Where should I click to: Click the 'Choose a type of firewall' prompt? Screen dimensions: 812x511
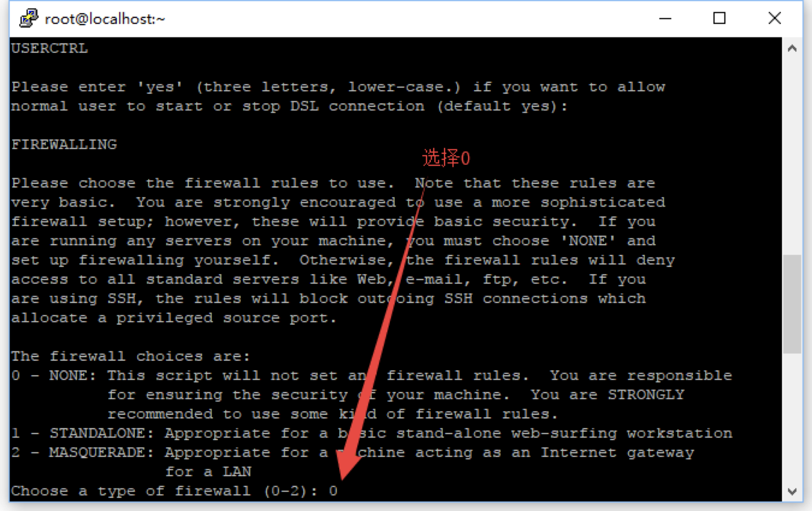(165, 491)
